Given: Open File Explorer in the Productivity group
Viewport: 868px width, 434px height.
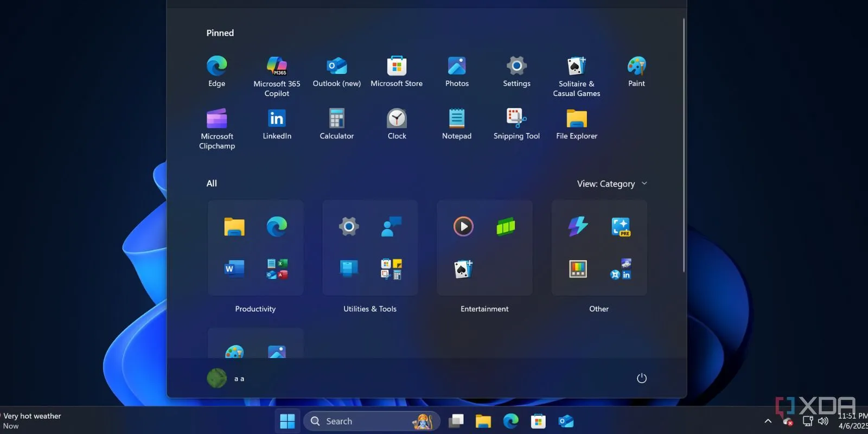Looking at the screenshot, I should point(234,226).
